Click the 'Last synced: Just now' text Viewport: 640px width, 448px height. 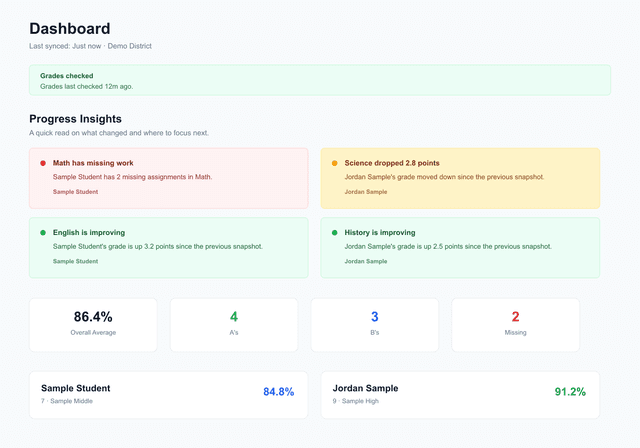coord(65,46)
